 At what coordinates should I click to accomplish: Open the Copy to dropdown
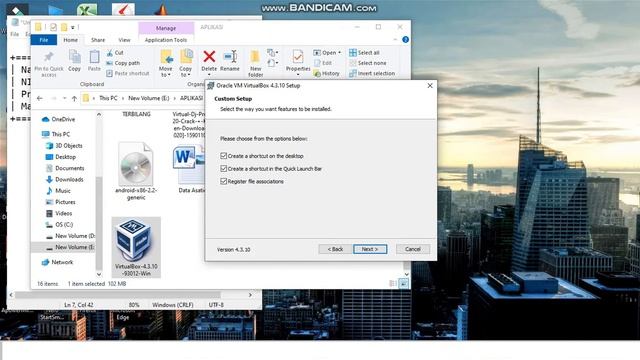(185, 63)
